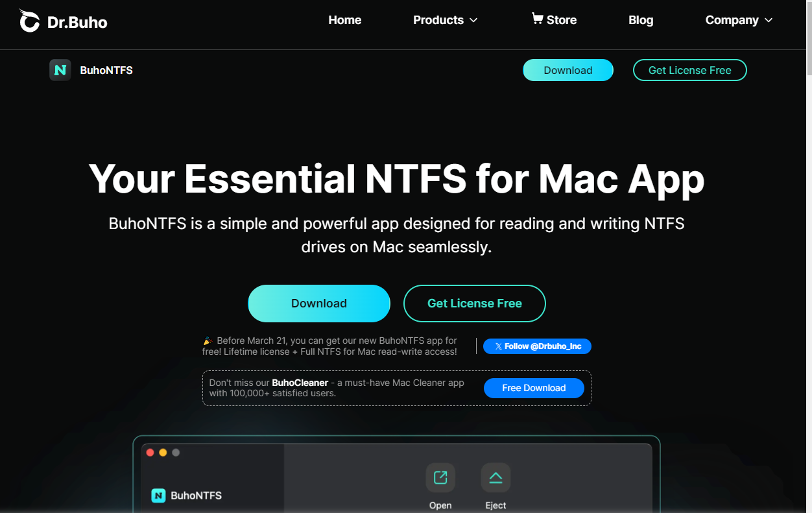Open the Blog page
The image size is (812, 513).
[x=640, y=20]
